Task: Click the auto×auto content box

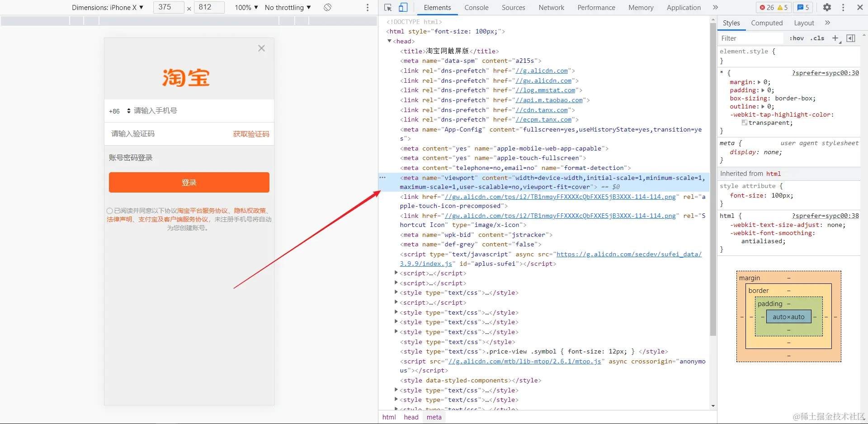Action: coord(788,317)
